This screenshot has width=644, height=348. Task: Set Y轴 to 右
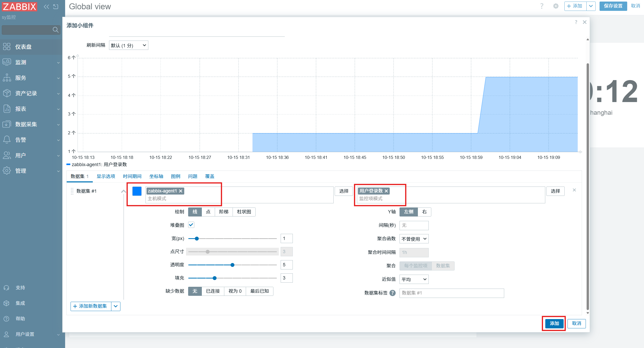point(424,212)
